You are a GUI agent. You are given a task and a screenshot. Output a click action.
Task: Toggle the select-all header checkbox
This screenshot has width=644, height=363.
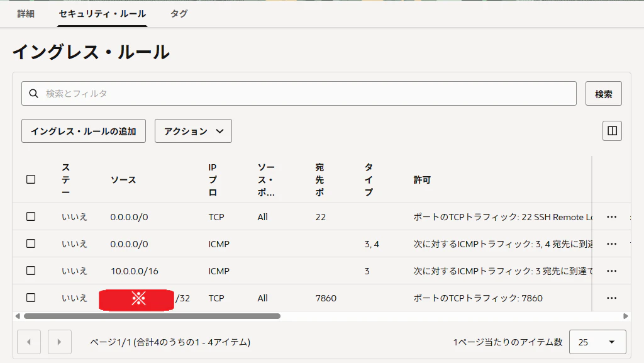[x=31, y=179]
